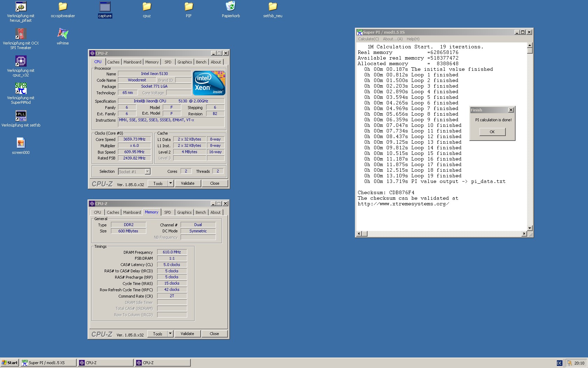
Task: Open the setfsb_neu folder icon
Action: [x=273, y=6]
